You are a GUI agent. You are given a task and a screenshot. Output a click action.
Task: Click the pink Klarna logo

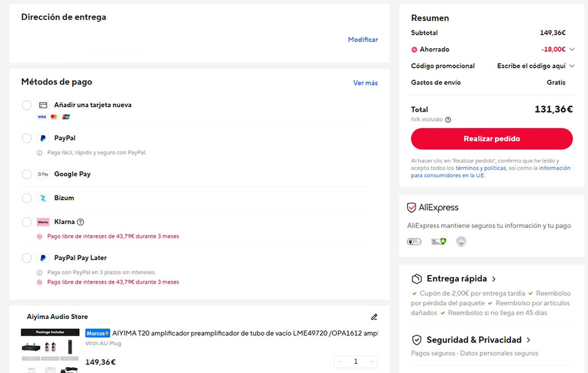click(x=43, y=222)
